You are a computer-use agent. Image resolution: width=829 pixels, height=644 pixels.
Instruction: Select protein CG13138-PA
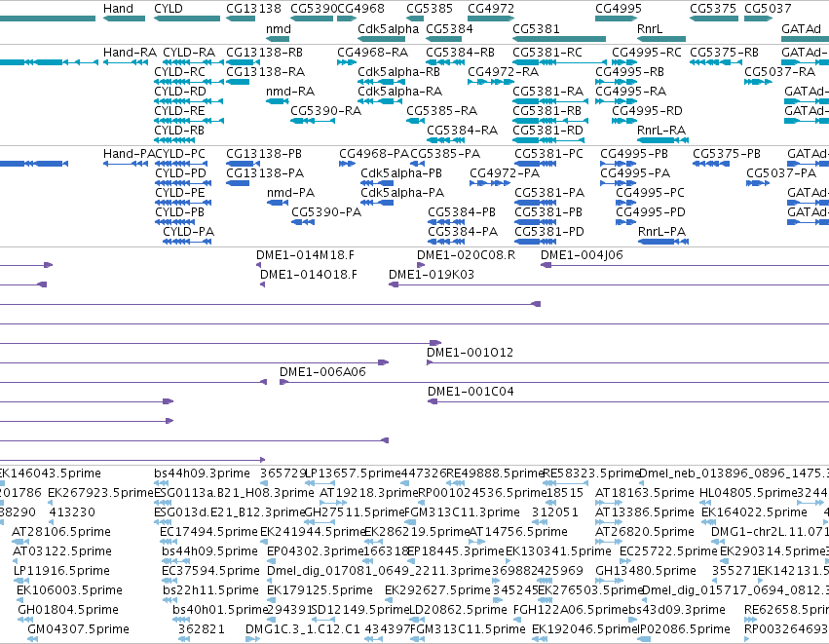tap(265, 173)
